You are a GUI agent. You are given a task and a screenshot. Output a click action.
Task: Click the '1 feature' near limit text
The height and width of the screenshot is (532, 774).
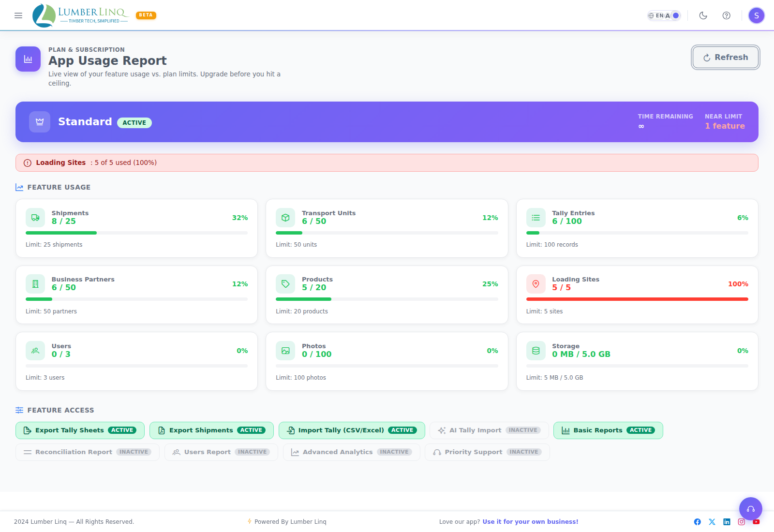(725, 126)
